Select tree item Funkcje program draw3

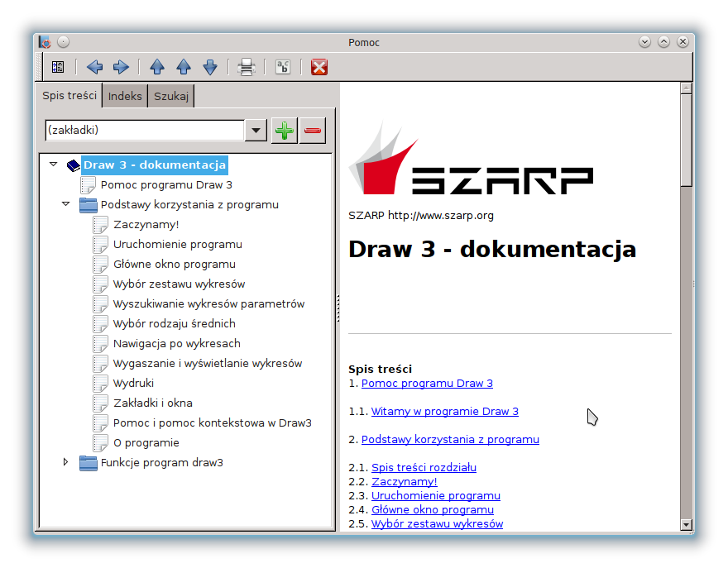162,463
